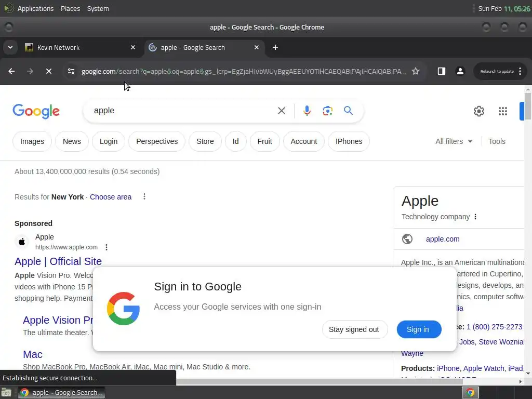Open Chrome's three-dot menu
Image resolution: width=532 pixels, height=399 pixels.
click(x=520, y=71)
